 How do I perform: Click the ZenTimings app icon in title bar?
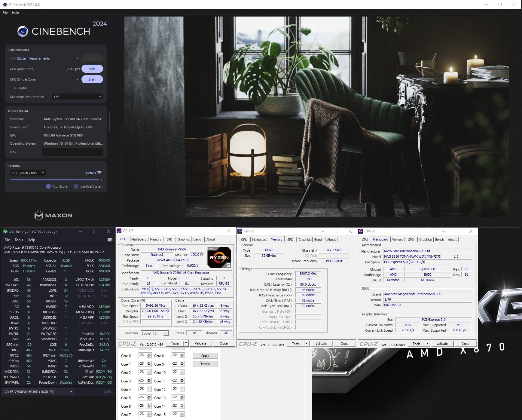5,231
